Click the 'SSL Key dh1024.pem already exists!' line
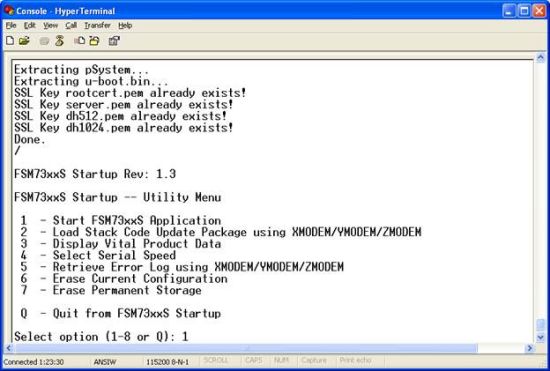Viewport: 550px width, 371px height. click(x=123, y=128)
